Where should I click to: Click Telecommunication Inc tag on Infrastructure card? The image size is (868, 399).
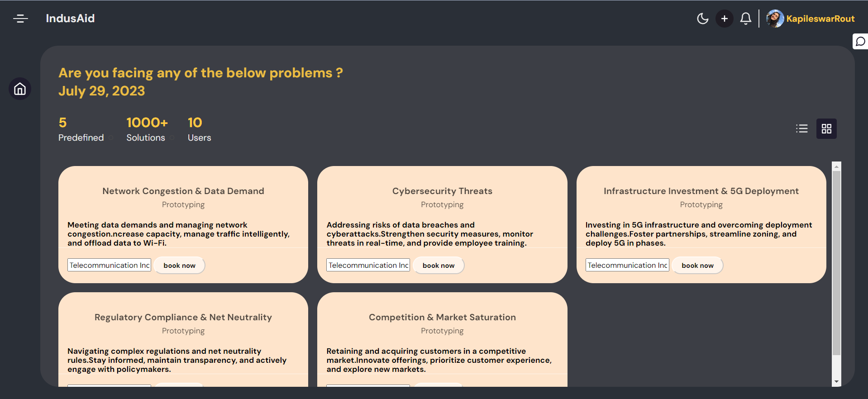627,265
